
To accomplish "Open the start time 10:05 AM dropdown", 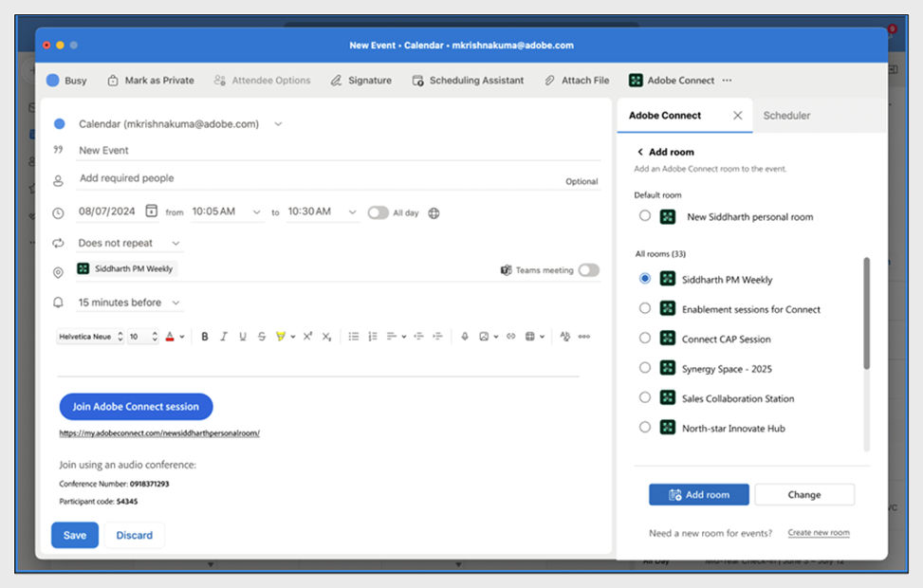I will 257,211.
